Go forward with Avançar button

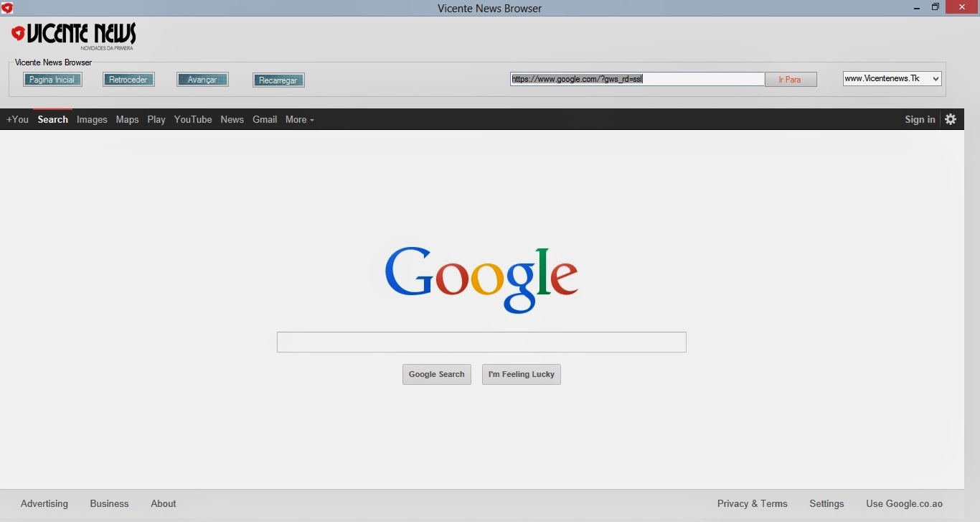pos(202,80)
